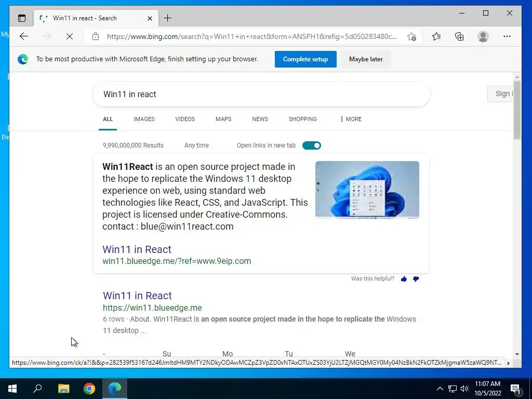Click the Windows 11 desktop thumbnail

367,190
